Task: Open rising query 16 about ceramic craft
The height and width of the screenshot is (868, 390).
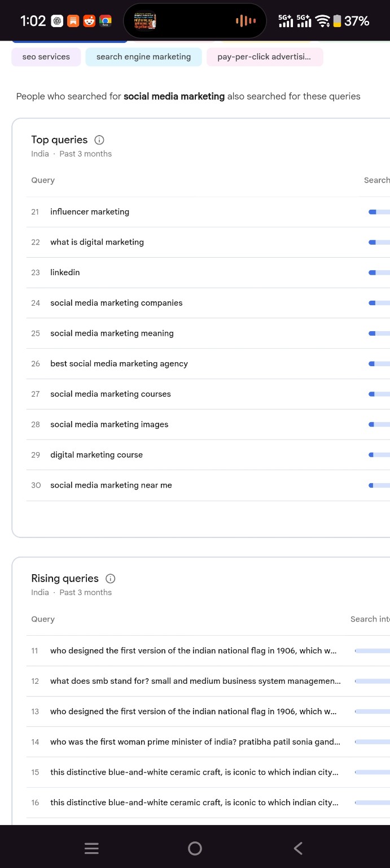Action: click(194, 803)
